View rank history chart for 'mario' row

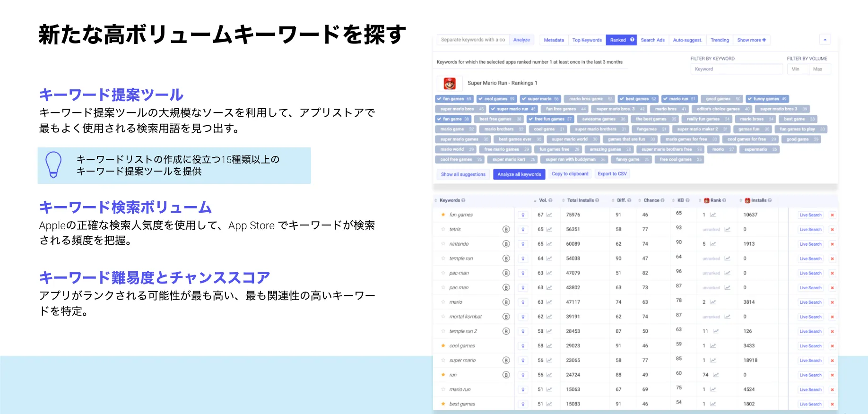coord(713,302)
